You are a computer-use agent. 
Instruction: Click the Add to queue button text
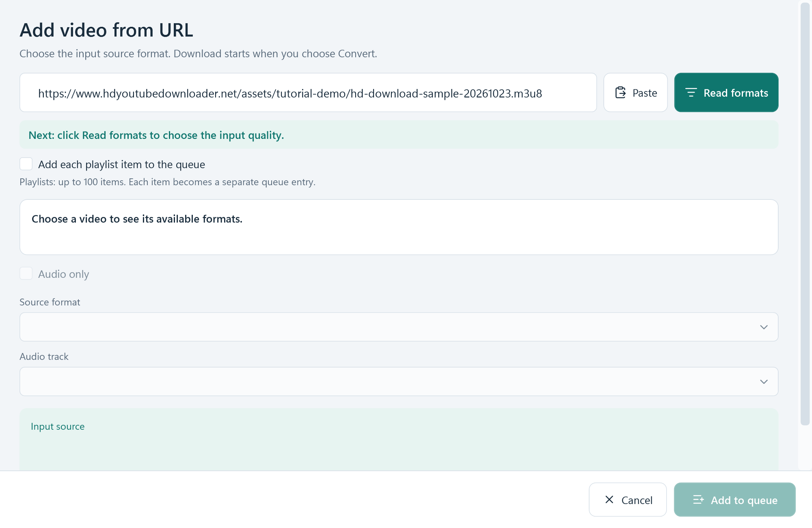pyautogui.click(x=744, y=500)
